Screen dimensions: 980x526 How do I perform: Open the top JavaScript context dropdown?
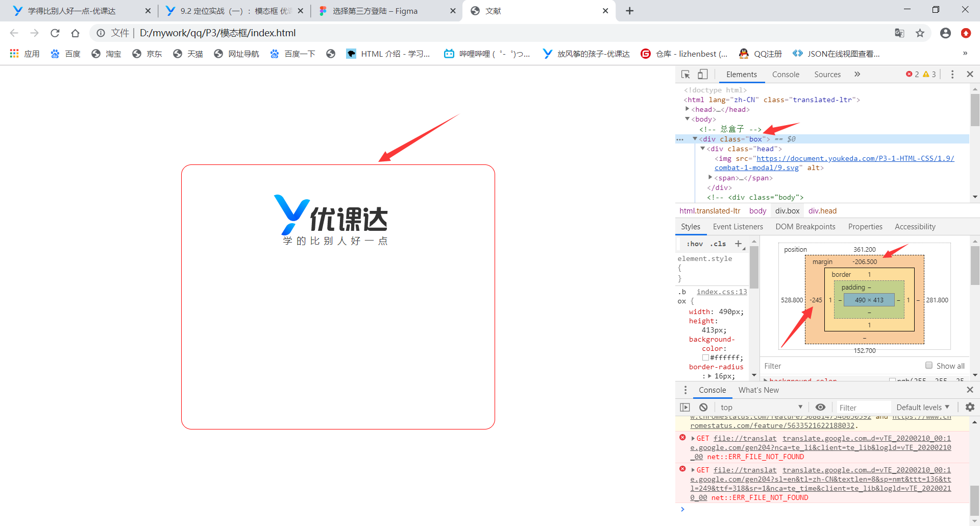[762, 408]
